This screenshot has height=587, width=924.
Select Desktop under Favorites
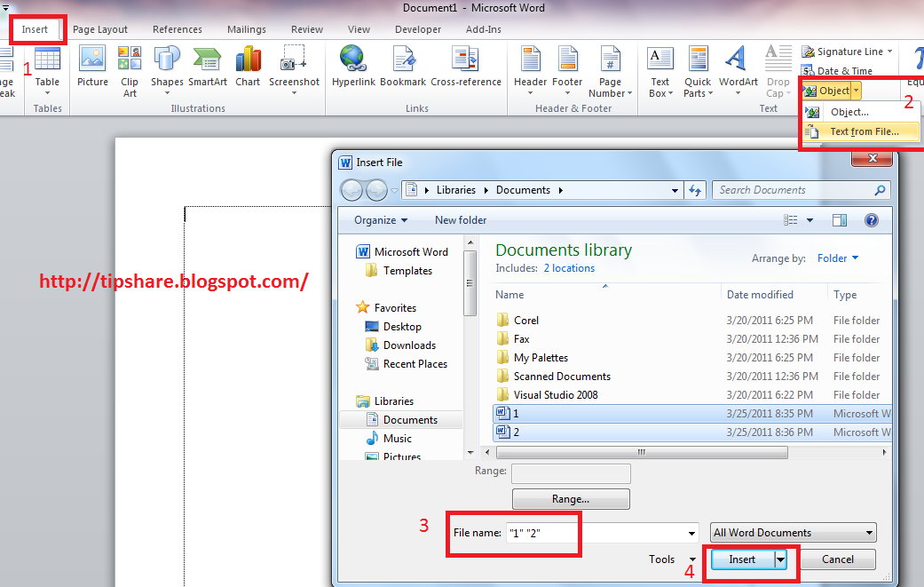point(394,327)
